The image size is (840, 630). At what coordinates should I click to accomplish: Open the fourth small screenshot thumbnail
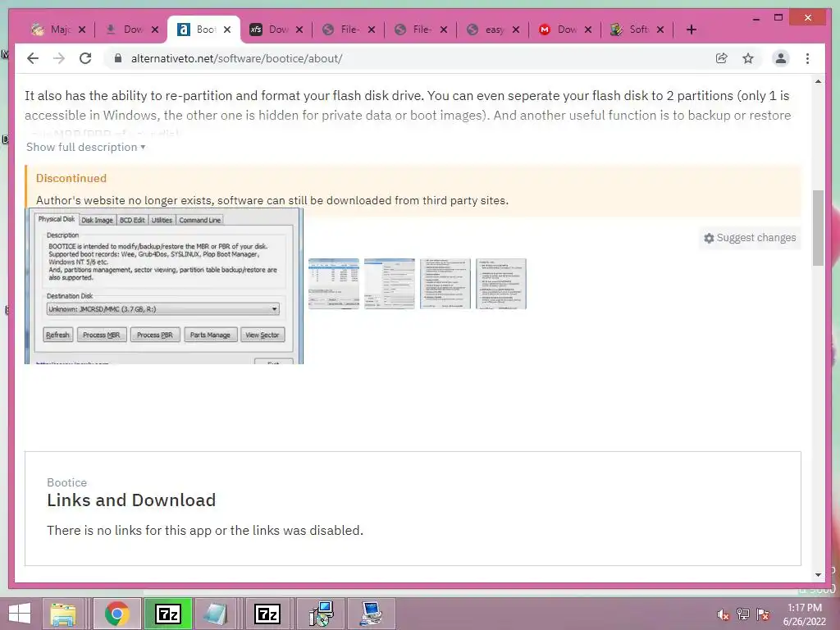(x=501, y=283)
